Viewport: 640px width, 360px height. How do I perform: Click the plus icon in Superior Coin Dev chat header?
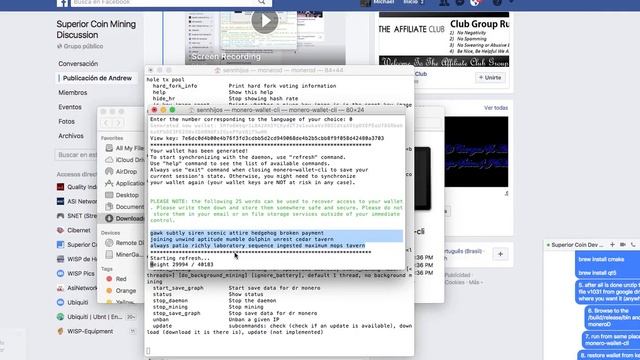tap(612, 244)
